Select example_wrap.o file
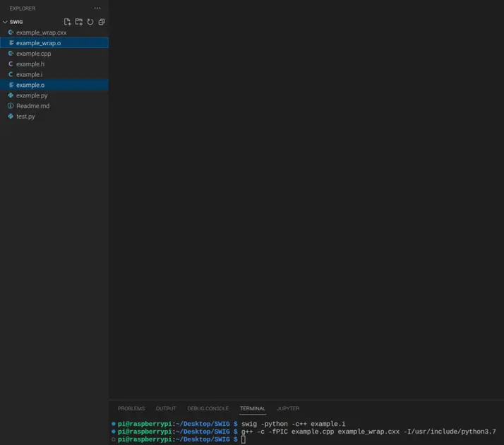 tap(54, 43)
